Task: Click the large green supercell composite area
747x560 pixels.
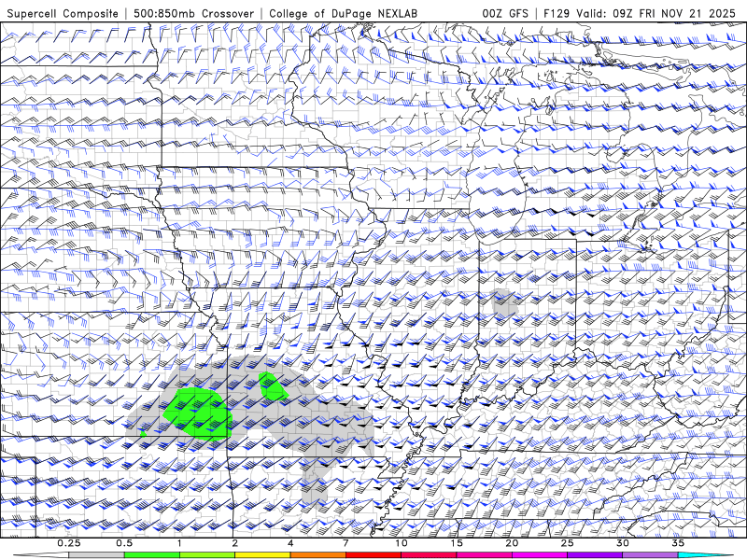Action: [x=198, y=413]
